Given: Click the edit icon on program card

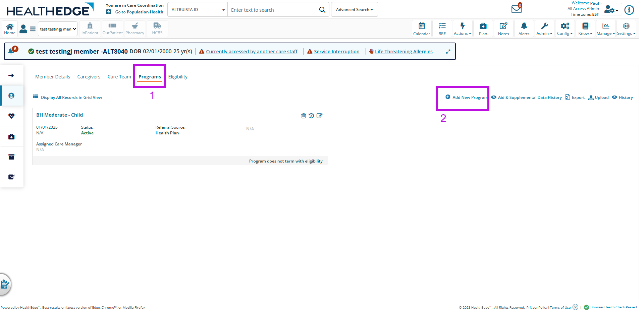Looking at the screenshot, I should tap(320, 116).
